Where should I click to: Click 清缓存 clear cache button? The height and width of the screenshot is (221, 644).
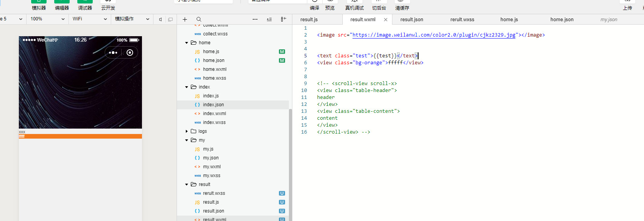(x=402, y=5)
